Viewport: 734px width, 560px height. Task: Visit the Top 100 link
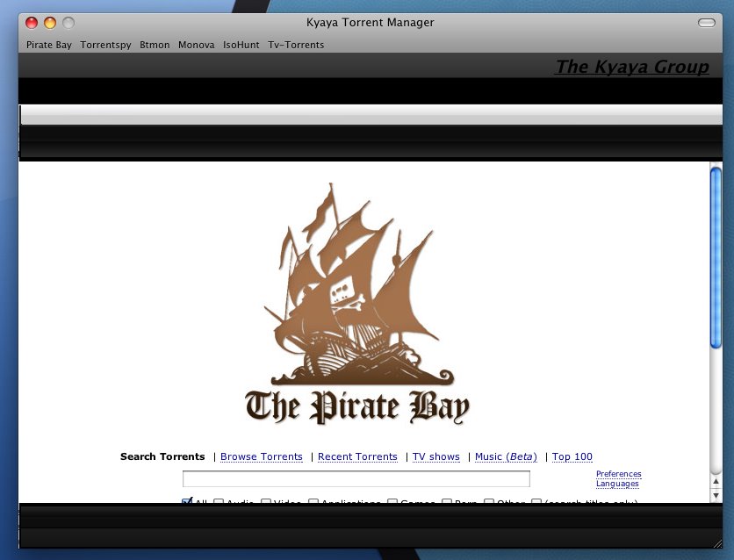pyautogui.click(x=572, y=456)
